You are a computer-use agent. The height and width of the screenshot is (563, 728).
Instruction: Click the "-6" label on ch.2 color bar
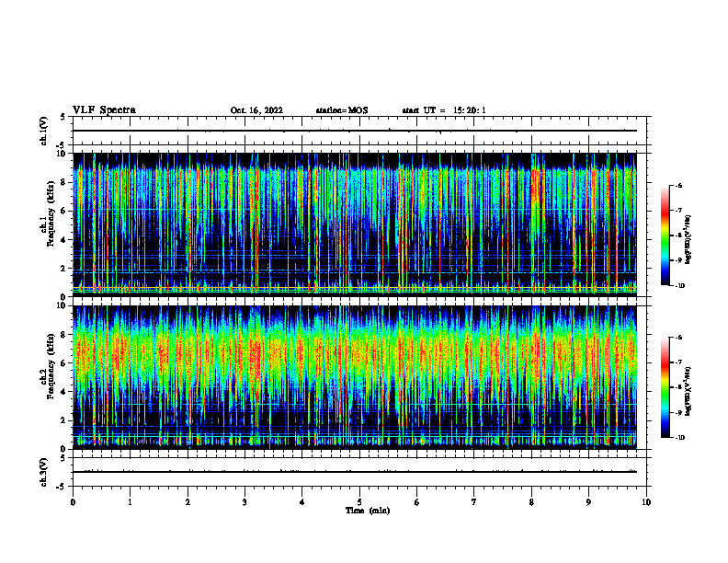pos(678,338)
